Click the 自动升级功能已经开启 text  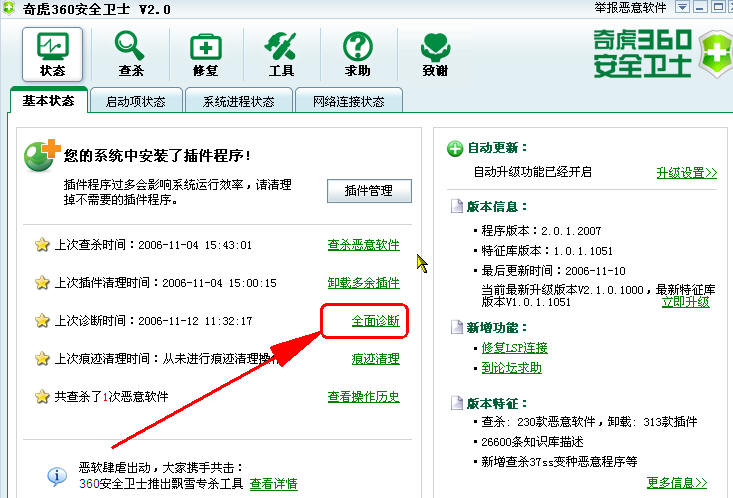532,172
